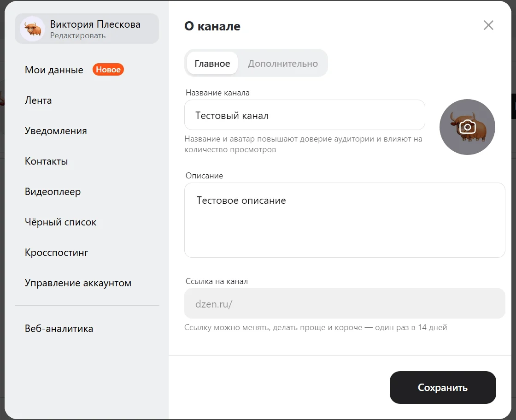This screenshot has height=420, width=516.
Task: Click the camera icon on channel avatar
Action: [467, 127]
